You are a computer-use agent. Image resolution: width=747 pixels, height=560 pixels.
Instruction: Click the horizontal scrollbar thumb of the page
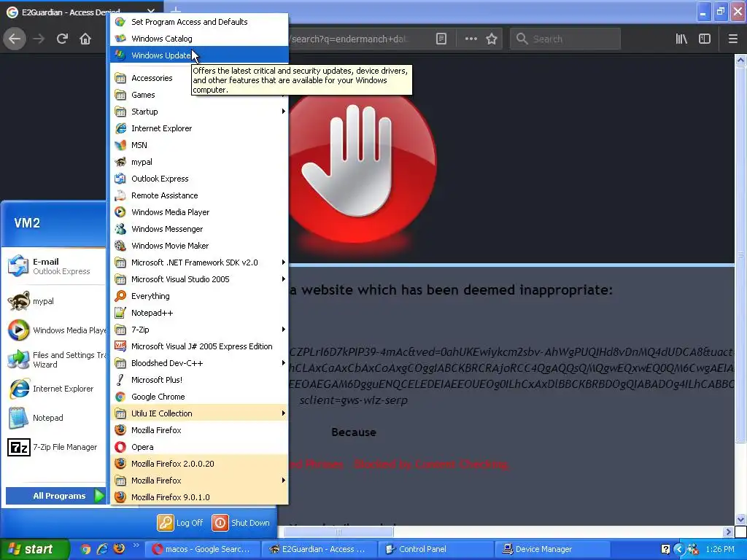pos(338,532)
